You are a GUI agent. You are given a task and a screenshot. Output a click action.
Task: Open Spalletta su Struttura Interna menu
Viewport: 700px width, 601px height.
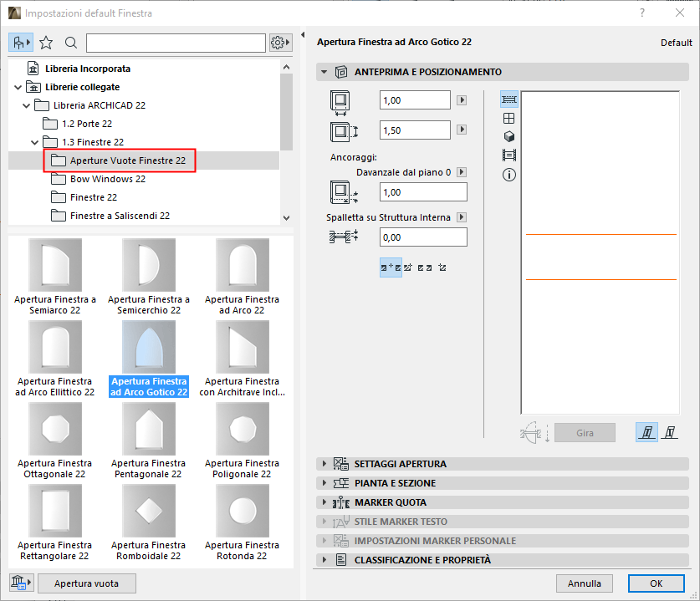(x=462, y=216)
